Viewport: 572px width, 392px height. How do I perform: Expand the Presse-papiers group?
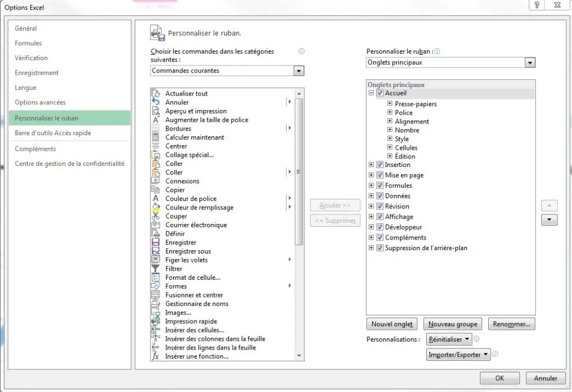pos(389,103)
